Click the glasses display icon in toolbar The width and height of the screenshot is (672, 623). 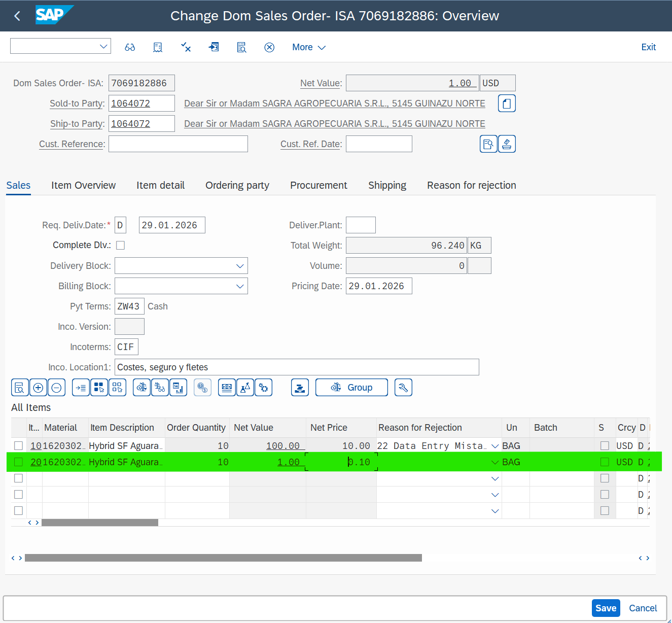point(130,47)
